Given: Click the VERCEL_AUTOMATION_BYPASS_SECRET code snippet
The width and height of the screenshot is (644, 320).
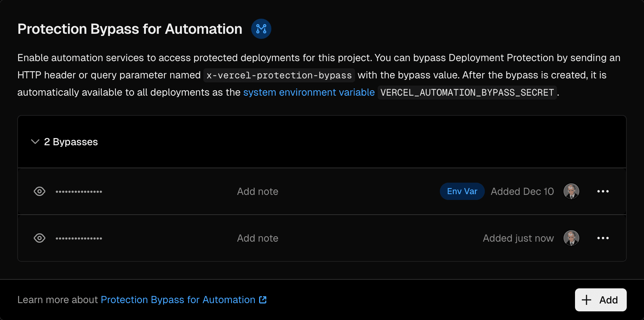Looking at the screenshot, I should point(467,93).
